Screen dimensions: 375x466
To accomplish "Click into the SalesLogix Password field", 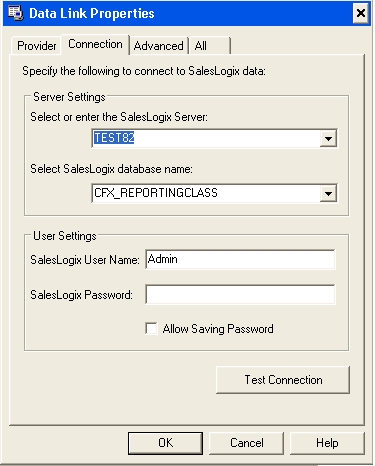I will (x=240, y=294).
